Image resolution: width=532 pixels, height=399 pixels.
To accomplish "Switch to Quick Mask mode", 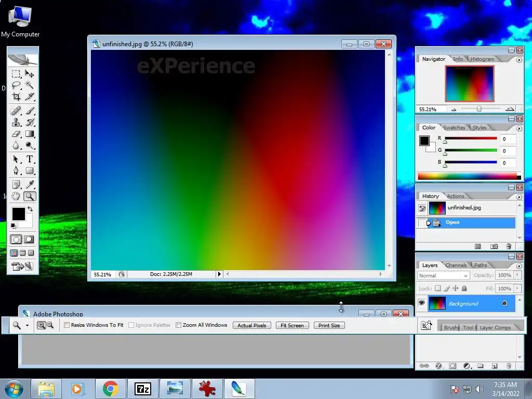I will click(29, 240).
